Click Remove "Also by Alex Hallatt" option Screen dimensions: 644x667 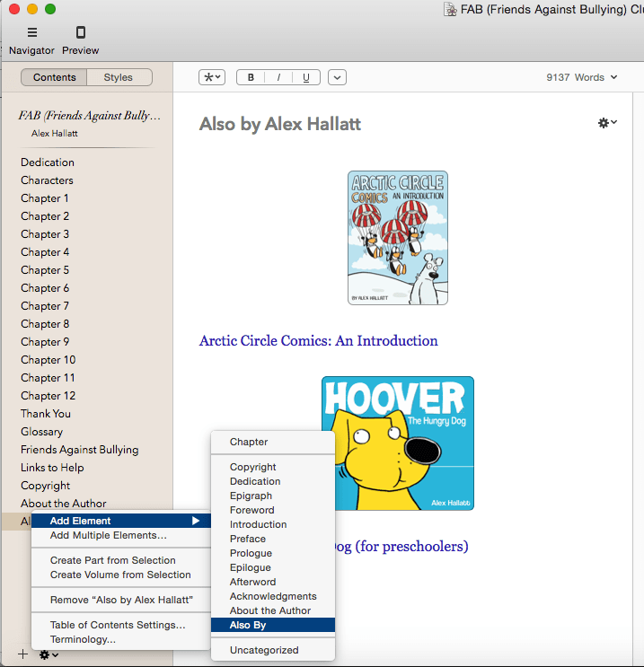coord(121,600)
